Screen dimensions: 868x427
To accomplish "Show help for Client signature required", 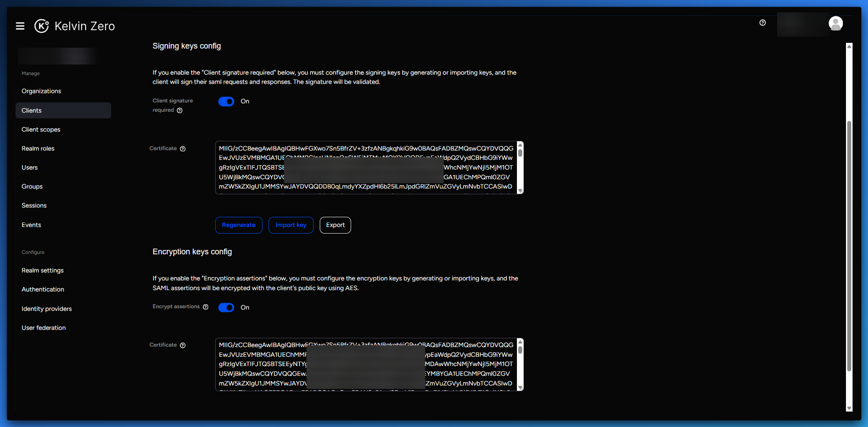I will pos(180,110).
